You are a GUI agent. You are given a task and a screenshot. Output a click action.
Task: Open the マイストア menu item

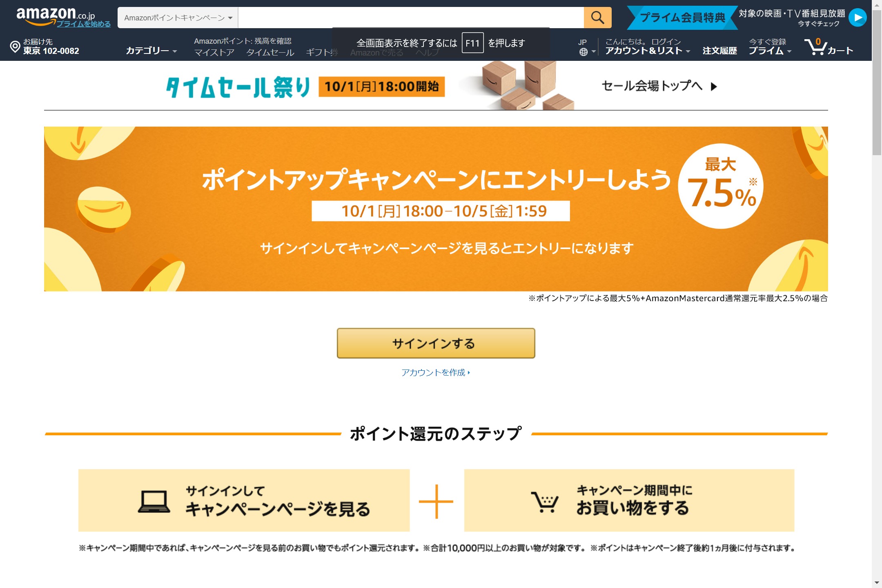point(214,53)
